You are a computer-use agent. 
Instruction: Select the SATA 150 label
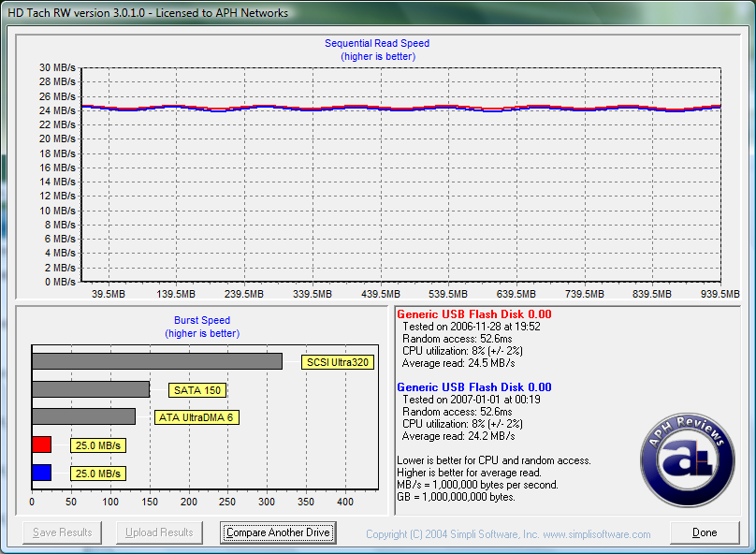click(x=197, y=390)
